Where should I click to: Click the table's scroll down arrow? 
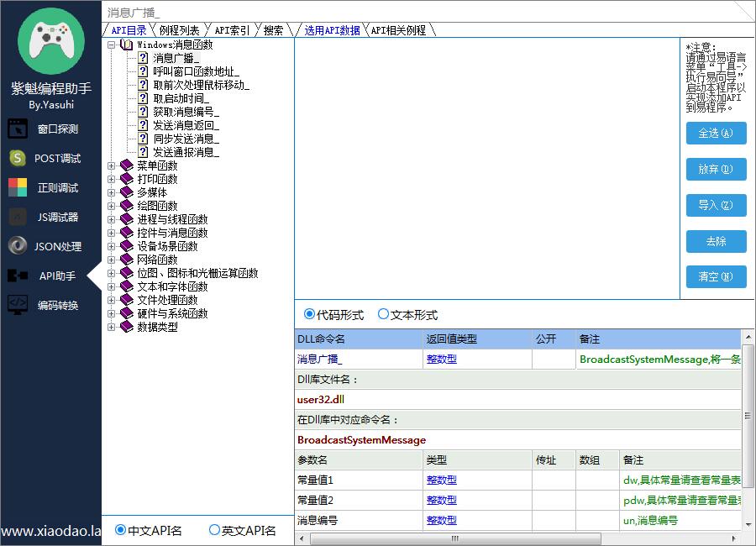(748, 524)
